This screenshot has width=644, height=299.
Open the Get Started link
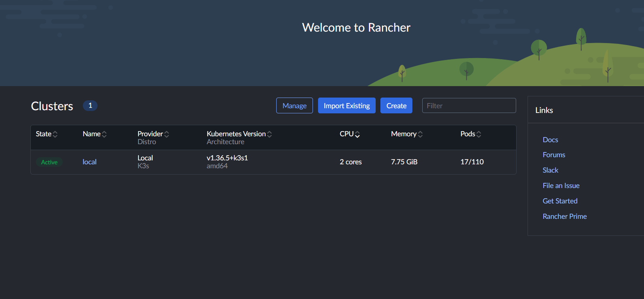tap(560, 201)
